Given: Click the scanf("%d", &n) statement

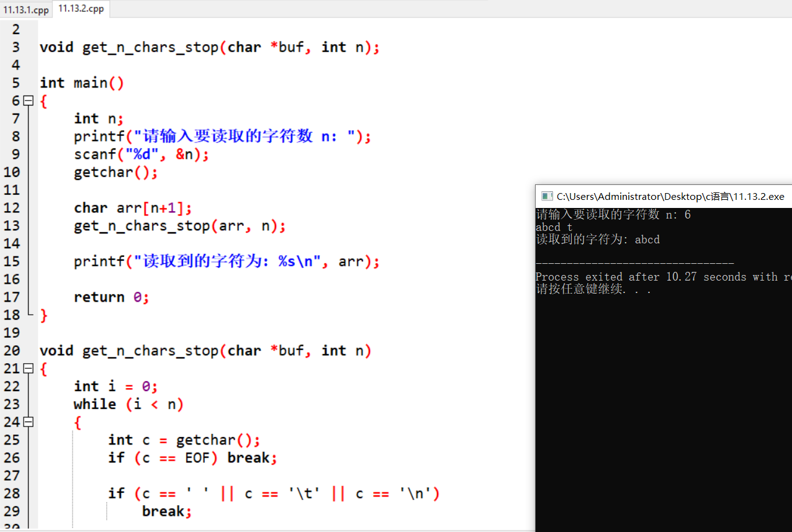Looking at the screenshot, I should point(142,155).
